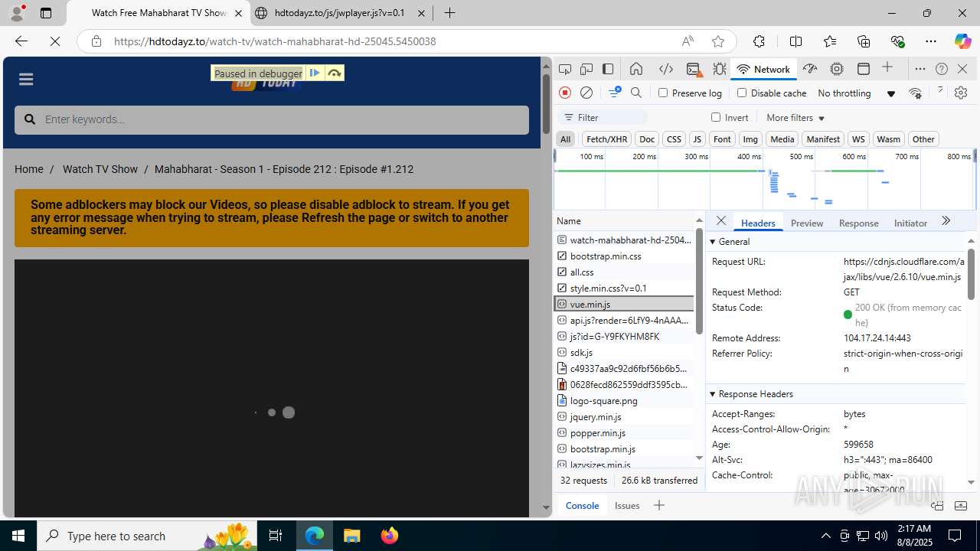The width and height of the screenshot is (980, 551).
Task: Add more tools with plus icon
Action: 887,68
